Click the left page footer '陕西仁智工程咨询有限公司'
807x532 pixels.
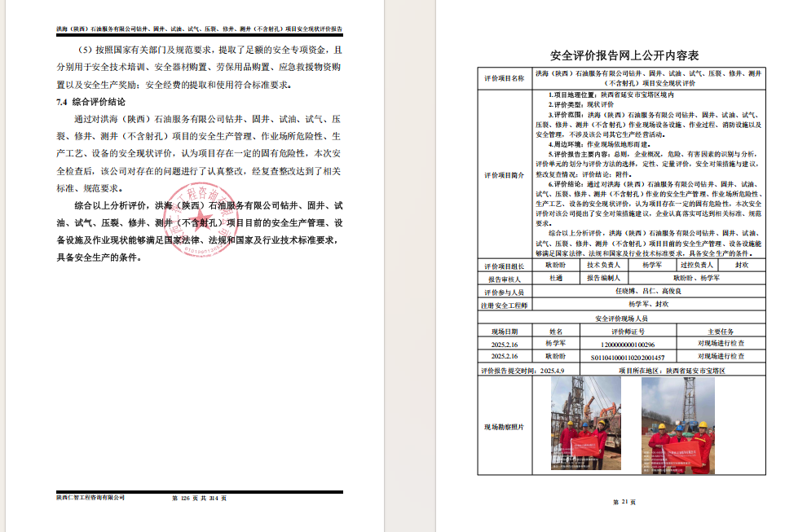click(x=90, y=498)
